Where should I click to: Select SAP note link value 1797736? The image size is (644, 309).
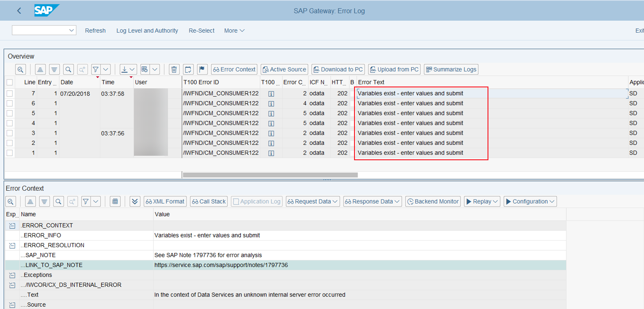tap(221, 265)
